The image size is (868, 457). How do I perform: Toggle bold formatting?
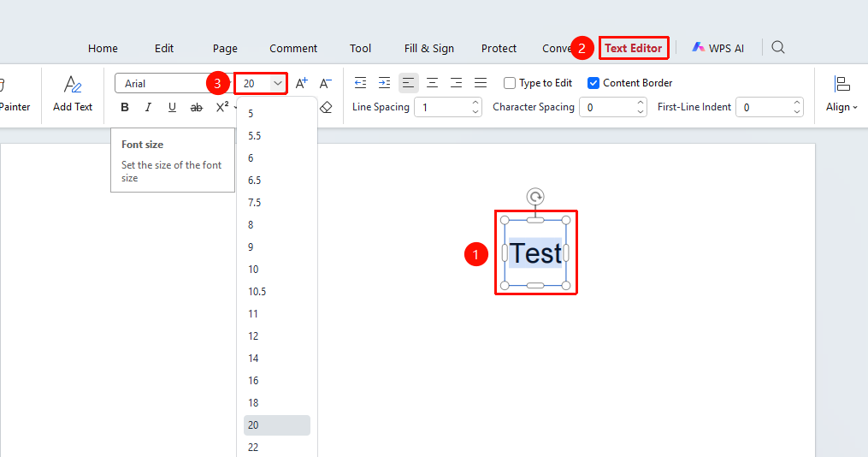125,108
